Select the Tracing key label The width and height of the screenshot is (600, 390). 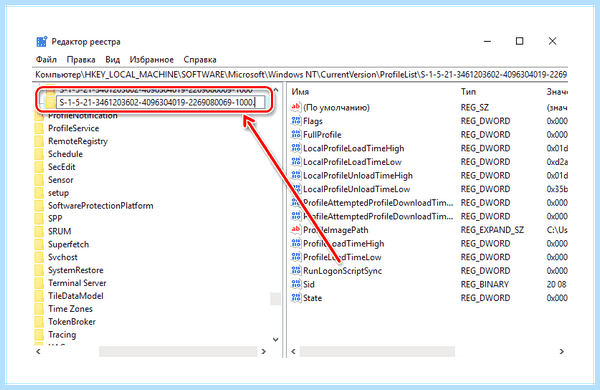pyautogui.click(x=62, y=335)
